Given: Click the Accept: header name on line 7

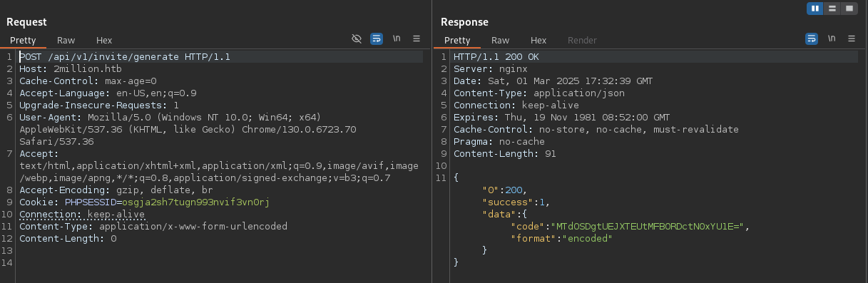Looking at the screenshot, I should 39,153.
